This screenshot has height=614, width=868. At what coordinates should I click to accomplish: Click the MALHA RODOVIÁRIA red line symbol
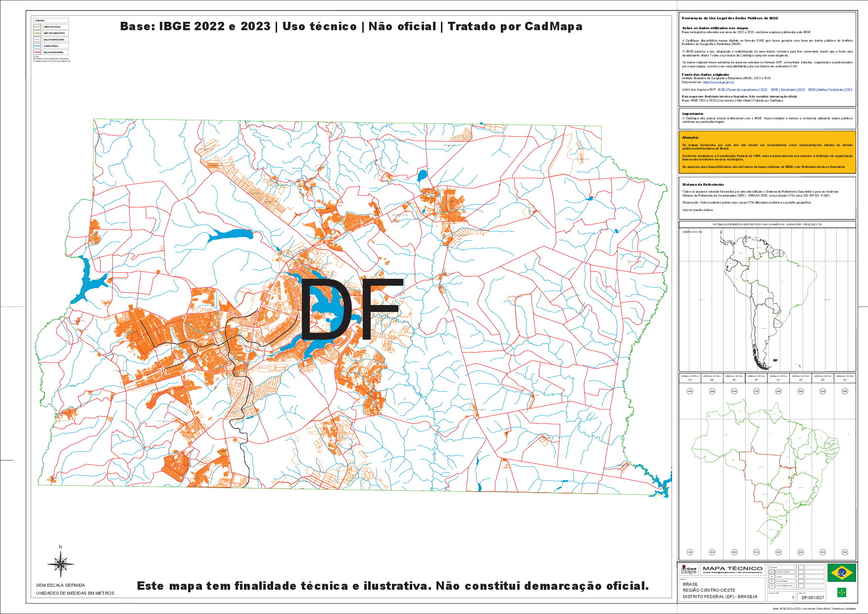(x=37, y=52)
